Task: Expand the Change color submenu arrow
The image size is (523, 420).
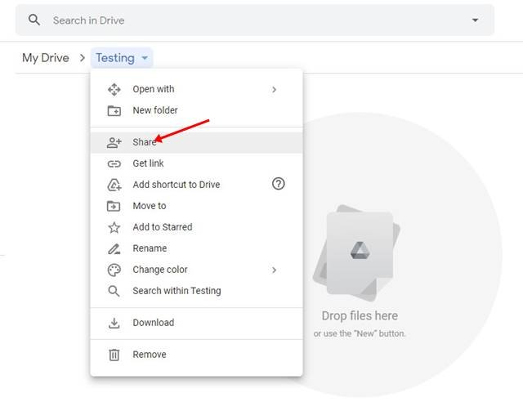Action: point(274,270)
